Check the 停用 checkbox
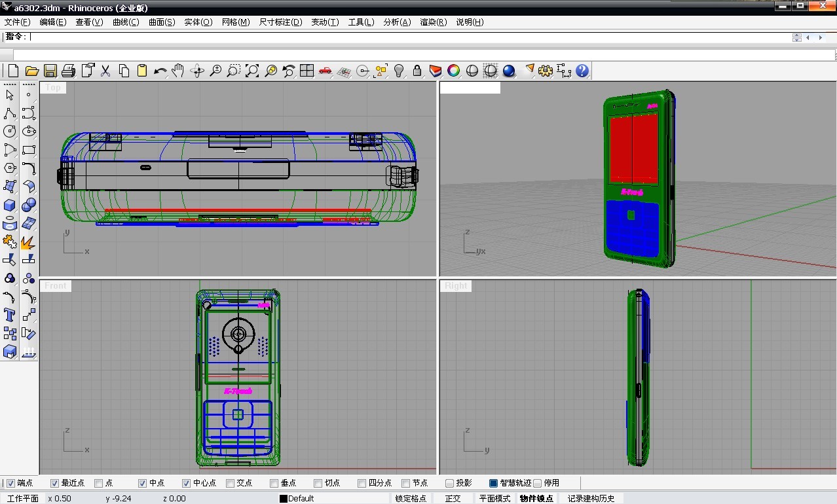This screenshot has height=504, width=837. click(x=538, y=483)
